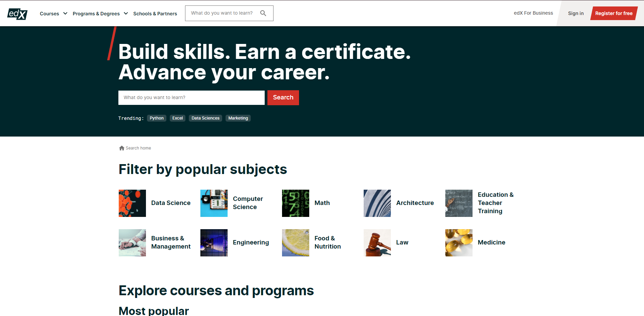The width and height of the screenshot is (644, 316).
Task: Open the Math subject link
Action: [322, 203]
